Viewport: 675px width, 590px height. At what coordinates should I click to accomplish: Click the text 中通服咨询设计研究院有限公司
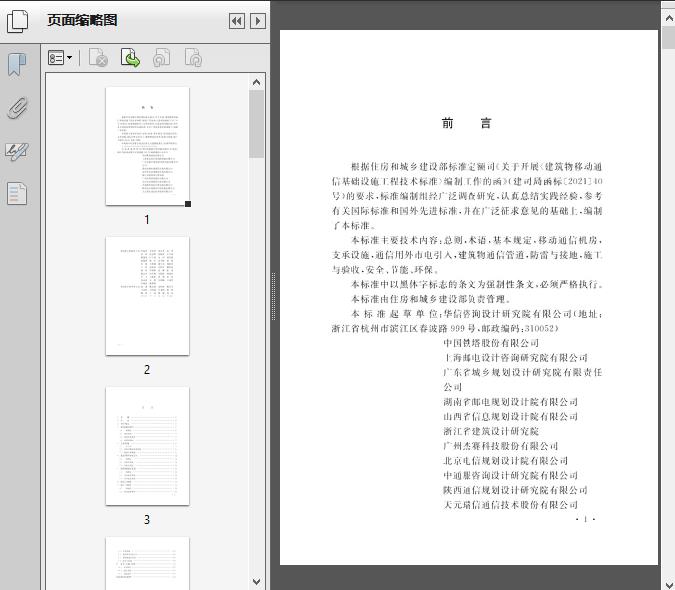510,475
